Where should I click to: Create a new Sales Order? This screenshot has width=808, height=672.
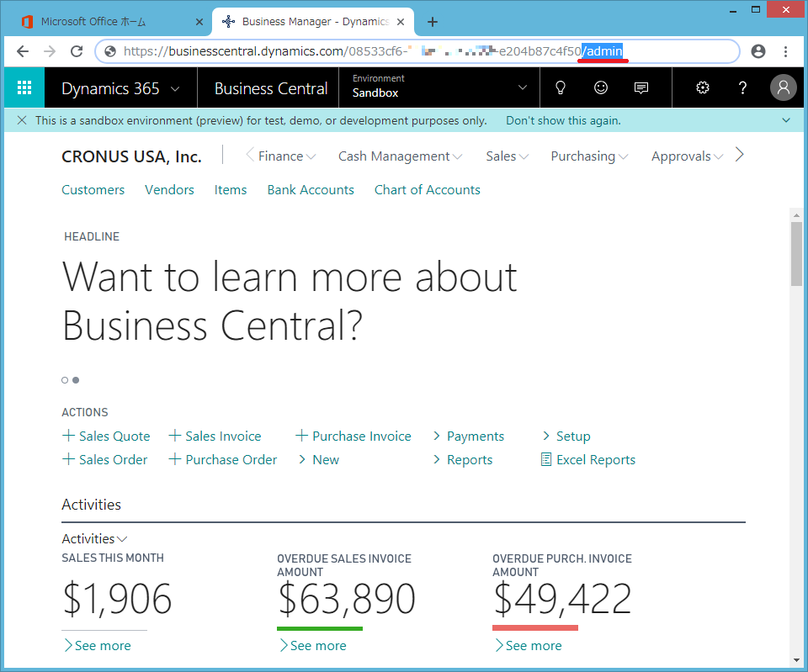104,459
